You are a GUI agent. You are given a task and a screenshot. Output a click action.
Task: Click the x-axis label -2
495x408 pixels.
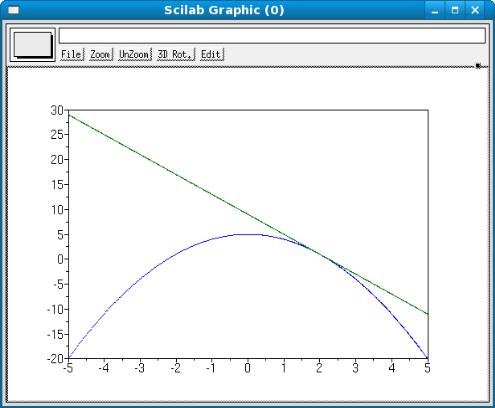click(x=176, y=368)
